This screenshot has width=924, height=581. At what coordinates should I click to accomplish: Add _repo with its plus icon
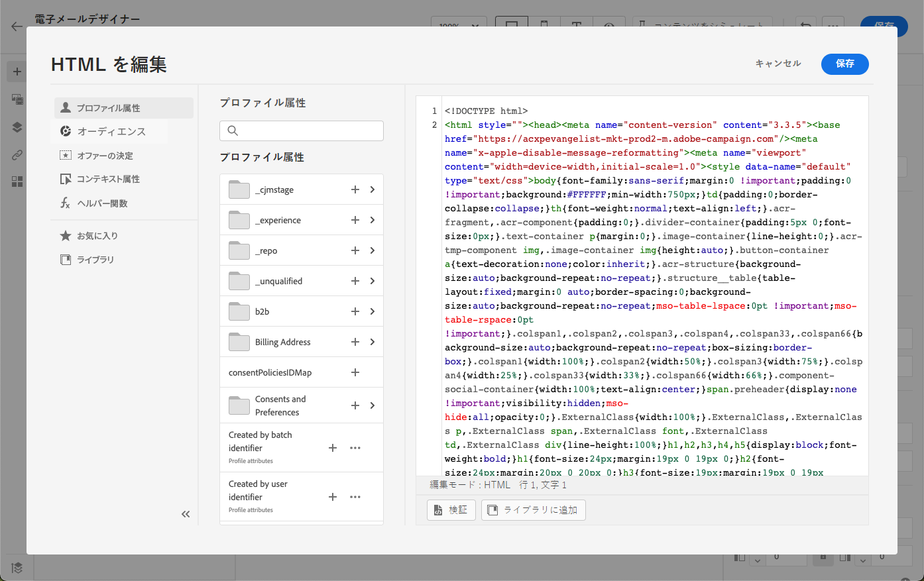pos(355,250)
